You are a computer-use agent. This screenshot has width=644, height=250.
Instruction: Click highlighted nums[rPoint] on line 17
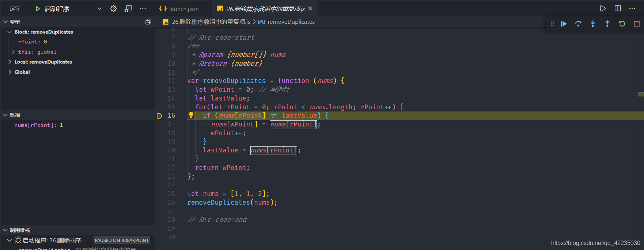[x=293, y=124]
